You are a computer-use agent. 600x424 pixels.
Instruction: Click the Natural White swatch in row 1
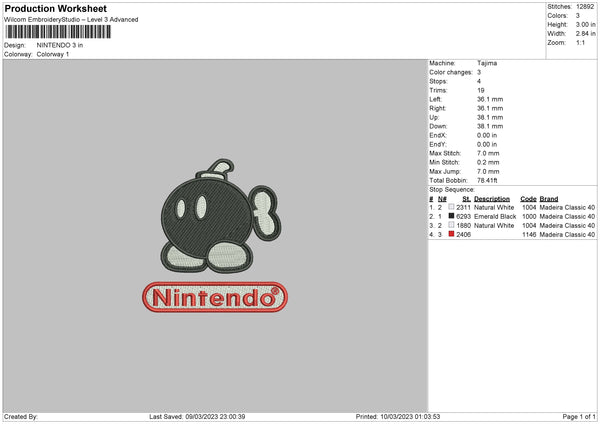click(x=452, y=207)
